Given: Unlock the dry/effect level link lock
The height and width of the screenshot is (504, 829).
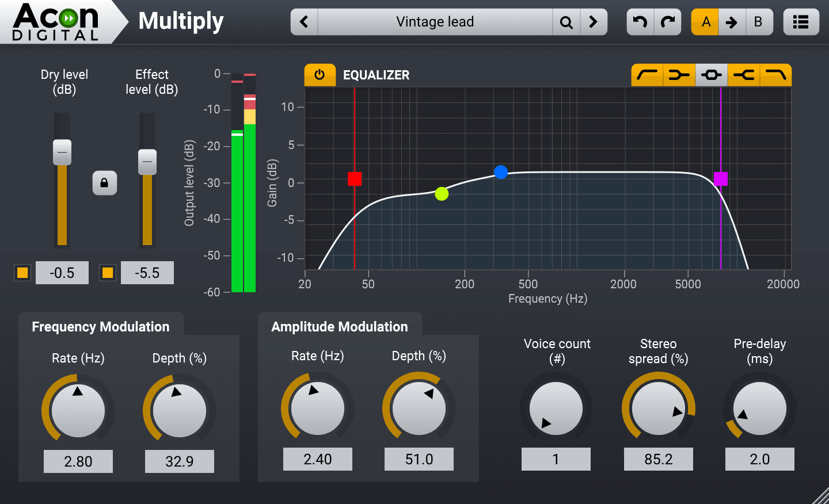Looking at the screenshot, I should click(105, 183).
